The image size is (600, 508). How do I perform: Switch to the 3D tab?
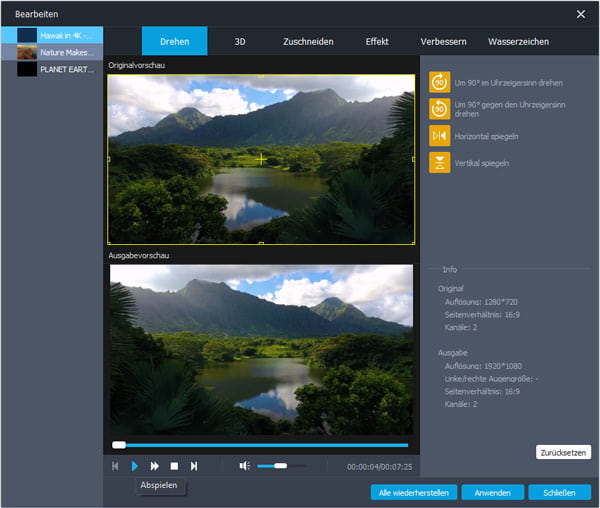(x=240, y=42)
